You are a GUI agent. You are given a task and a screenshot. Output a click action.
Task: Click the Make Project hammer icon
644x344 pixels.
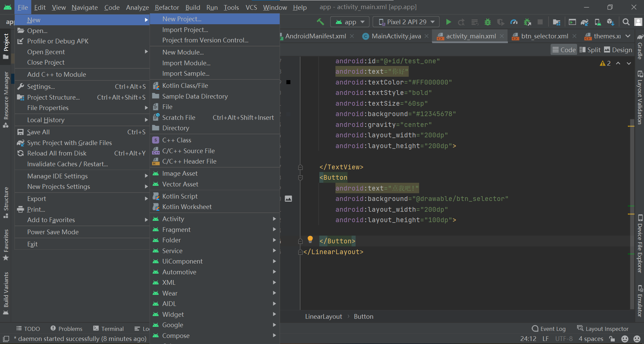pos(320,22)
